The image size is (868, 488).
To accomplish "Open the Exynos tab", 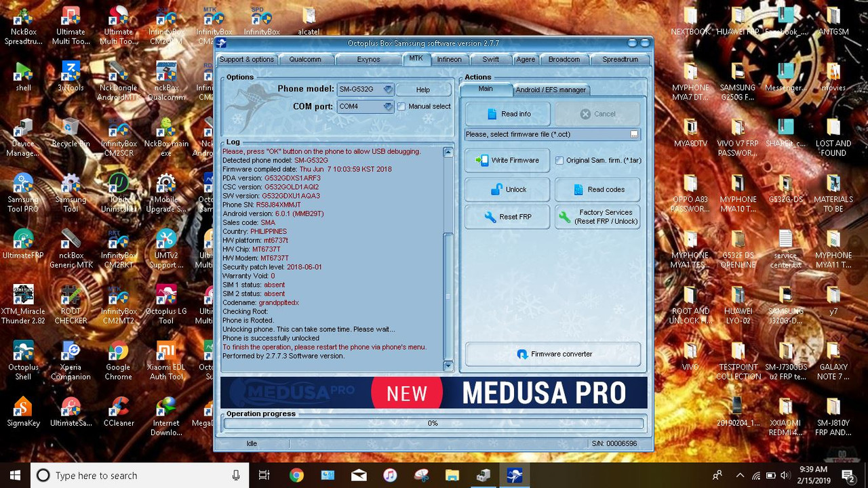I will (x=368, y=60).
